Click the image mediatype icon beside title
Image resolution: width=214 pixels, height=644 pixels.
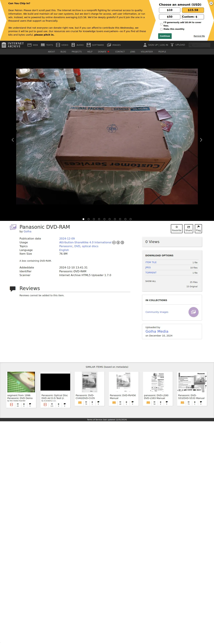(13, 227)
